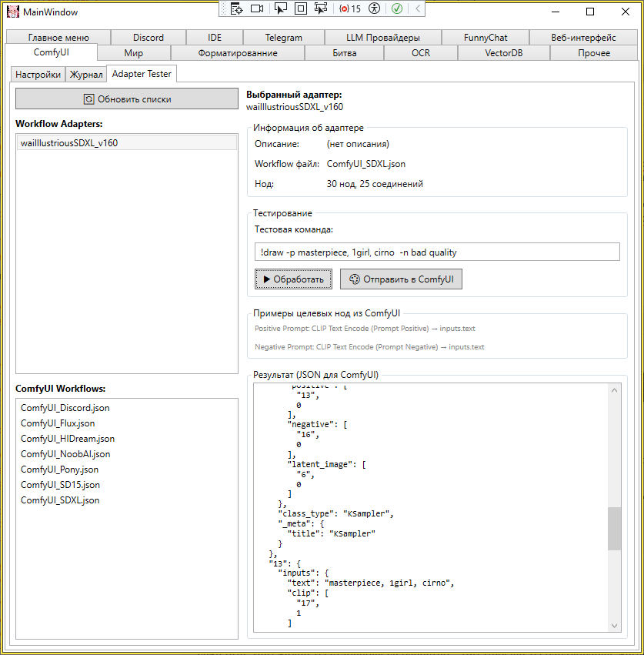The image size is (644, 655).
Task: Click the MainWindow app icon in title bar
Action: tap(13, 12)
